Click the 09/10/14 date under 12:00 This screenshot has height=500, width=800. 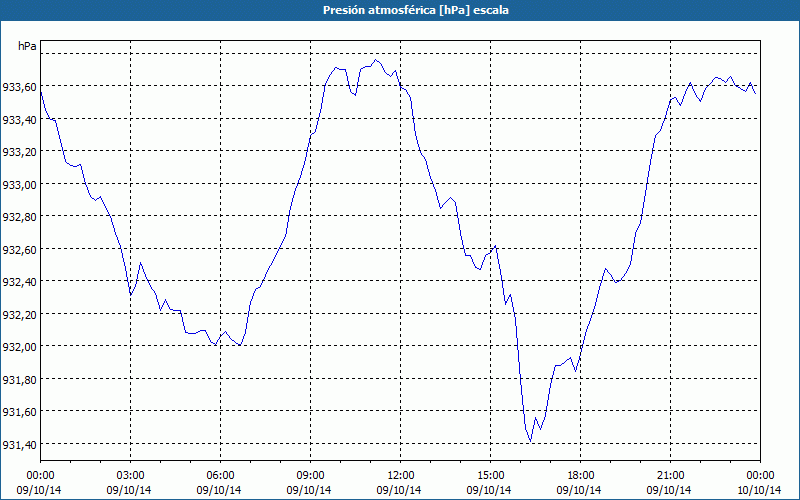click(399, 490)
